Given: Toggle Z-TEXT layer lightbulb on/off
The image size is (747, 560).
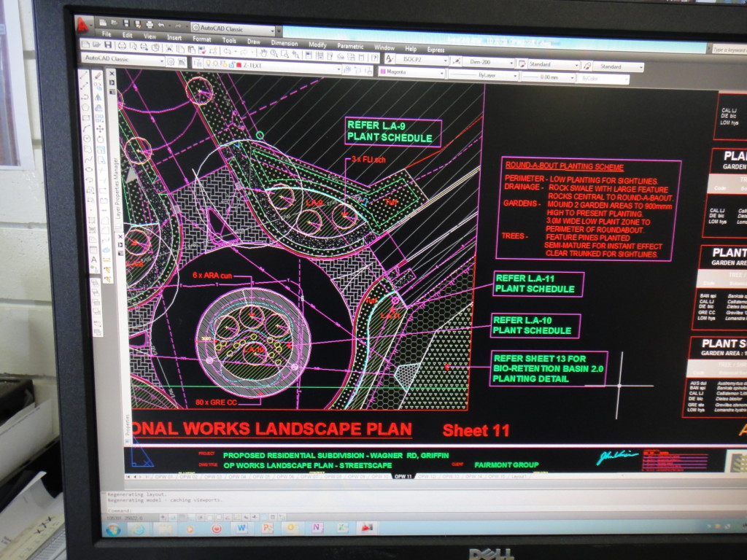Looking at the screenshot, I should [x=208, y=63].
